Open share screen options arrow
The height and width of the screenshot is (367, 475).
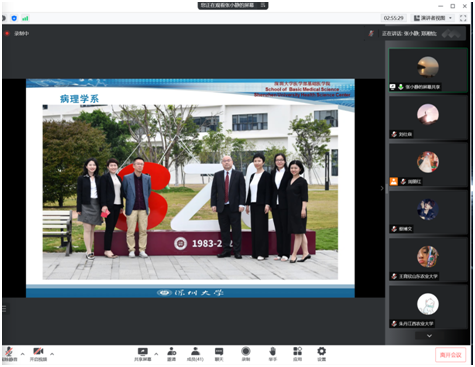coord(156,354)
